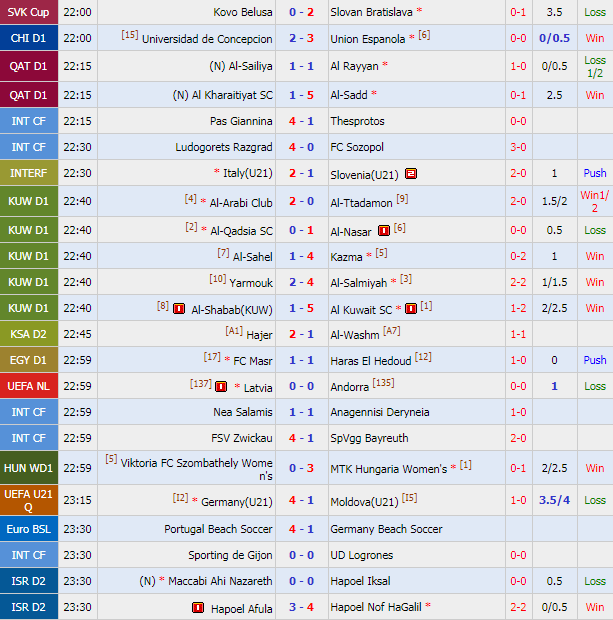Select team Pas Giannina
The image size is (613, 620).
(x=241, y=121)
